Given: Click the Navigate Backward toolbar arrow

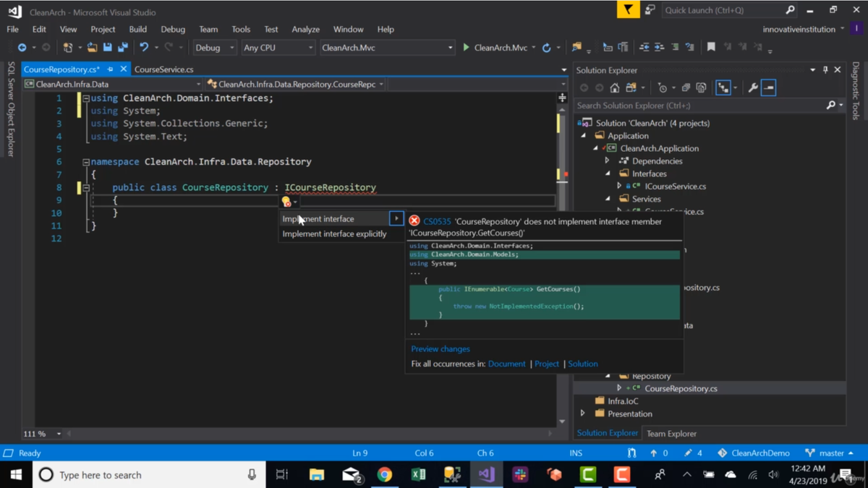Looking at the screenshot, I should tap(22, 48).
